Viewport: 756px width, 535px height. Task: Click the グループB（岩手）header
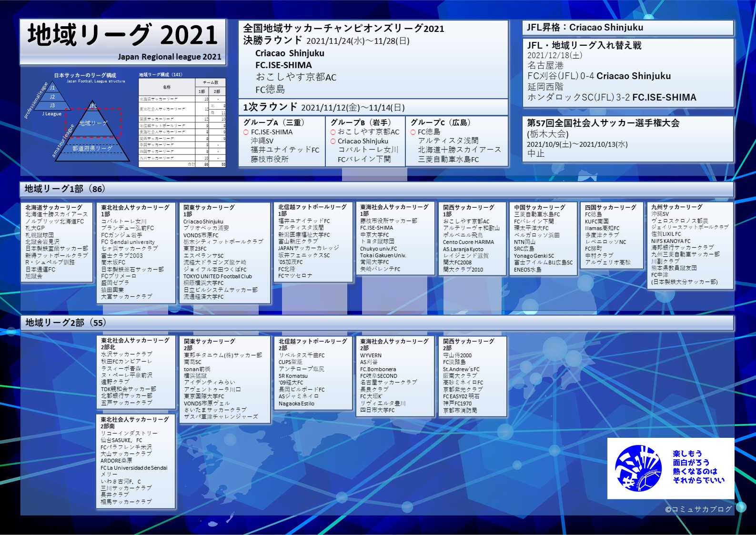(361, 122)
